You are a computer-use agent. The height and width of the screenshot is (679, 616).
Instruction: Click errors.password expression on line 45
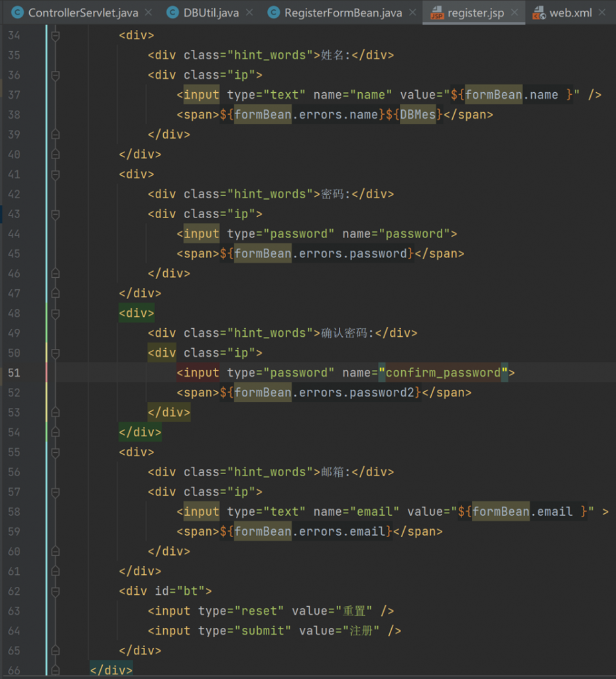(x=352, y=254)
